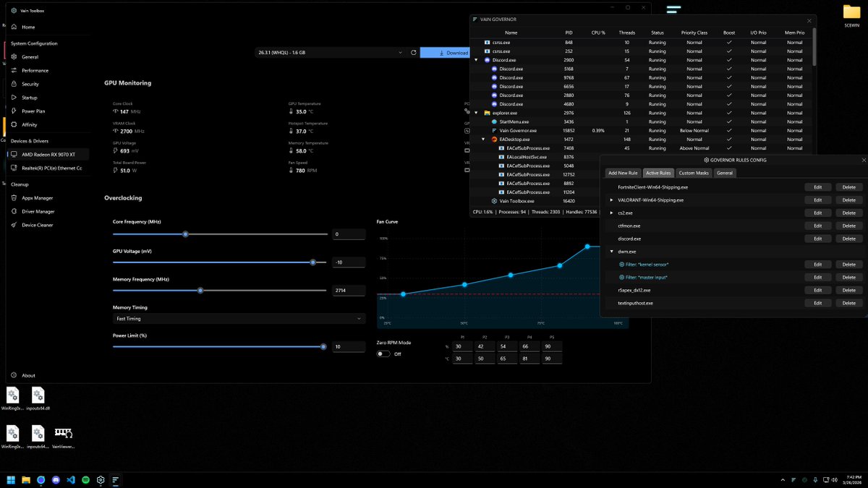The image size is (868, 488).
Task: Click the EADesktop.exe process icon
Action: click(x=494, y=140)
